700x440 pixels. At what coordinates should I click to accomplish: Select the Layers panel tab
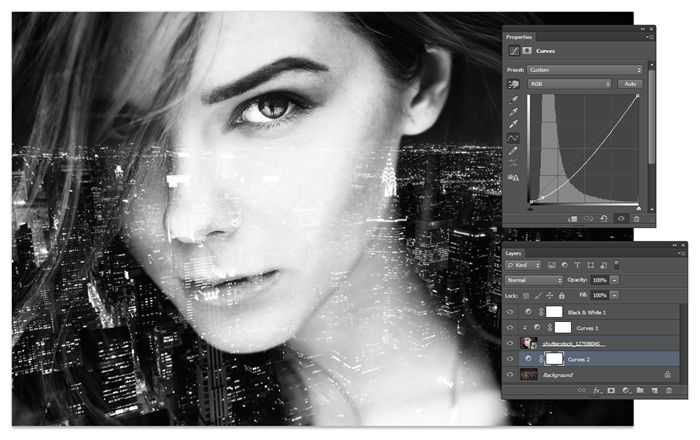click(x=514, y=253)
